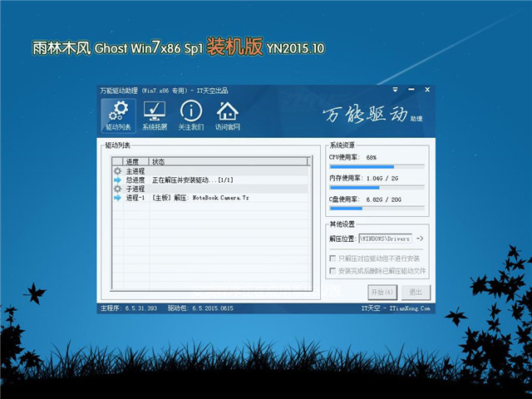Open the 驱动列表 driver list tab

click(x=118, y=116)
